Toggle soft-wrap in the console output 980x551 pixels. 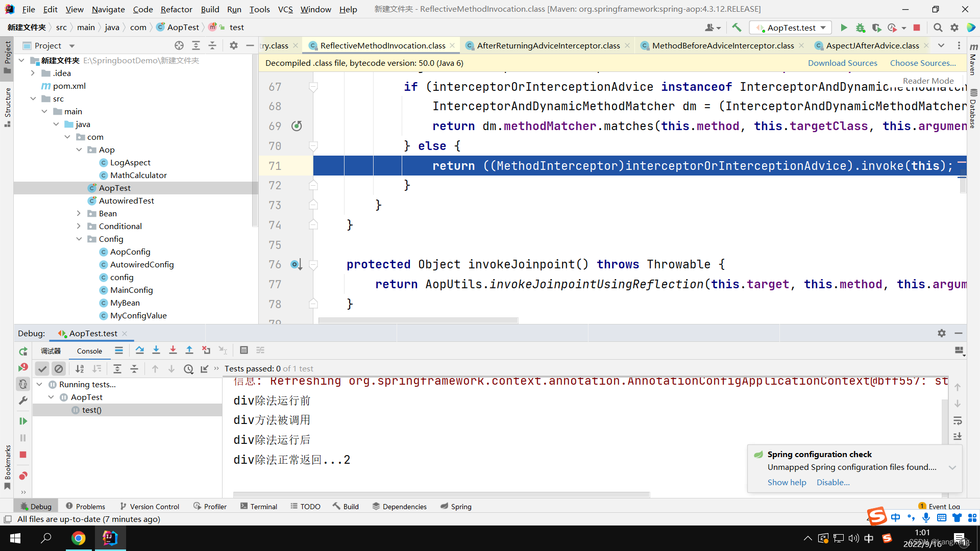point(958,421)
